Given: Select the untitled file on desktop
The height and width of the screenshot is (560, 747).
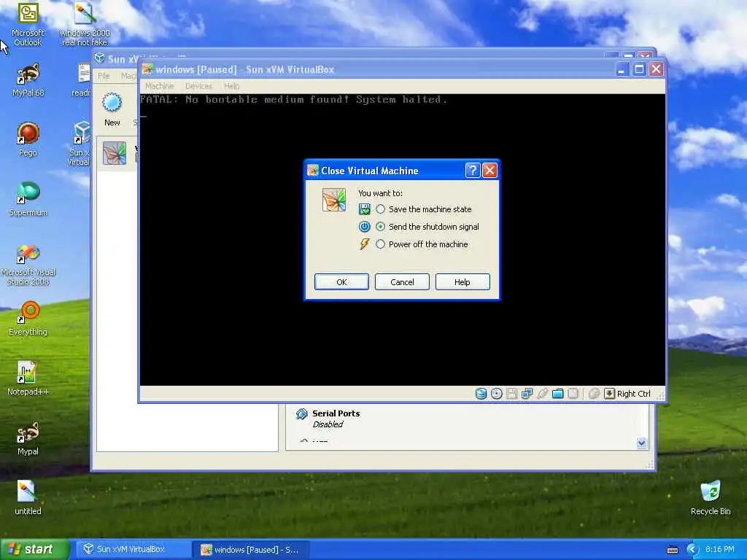Looking at the screenshot, I should [28, 497].
